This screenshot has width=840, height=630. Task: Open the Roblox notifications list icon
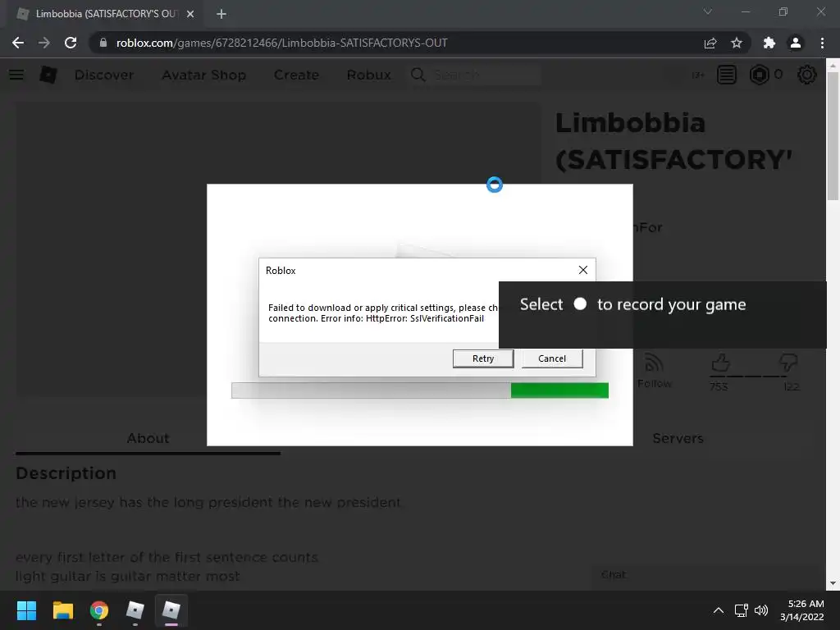tap(727, 75)
